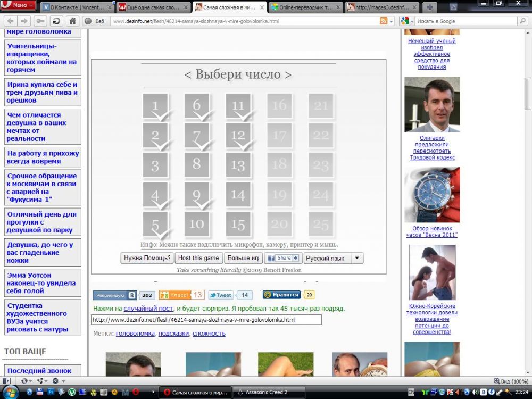Viewport: 532px width, 399px height.
Task: Open the RSS feed icon in address bar
Action: (383, 21)
